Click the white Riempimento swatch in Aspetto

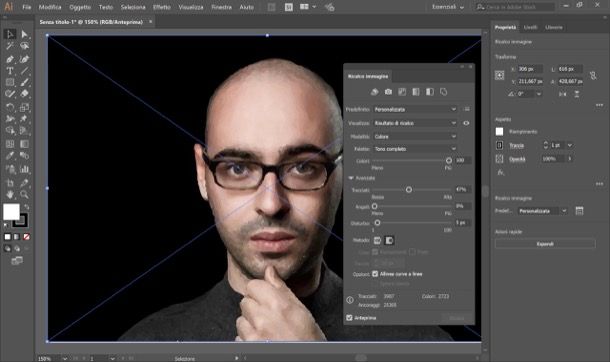coord(500,131)
